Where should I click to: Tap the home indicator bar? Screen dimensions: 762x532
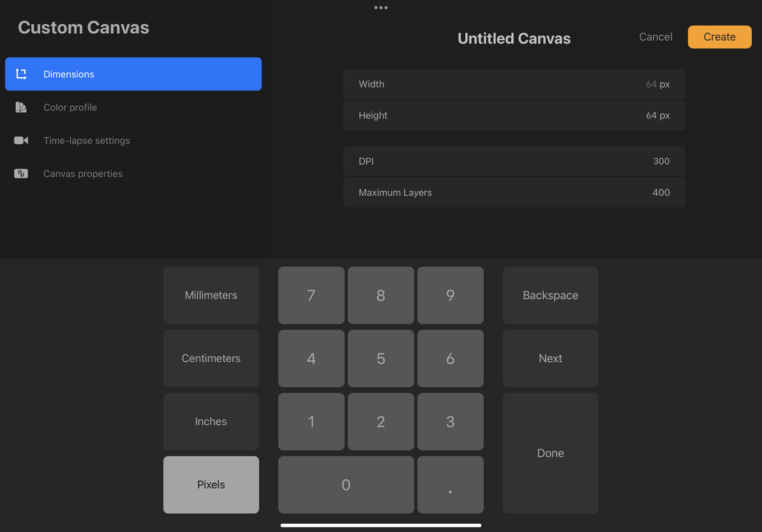(381, 525)
